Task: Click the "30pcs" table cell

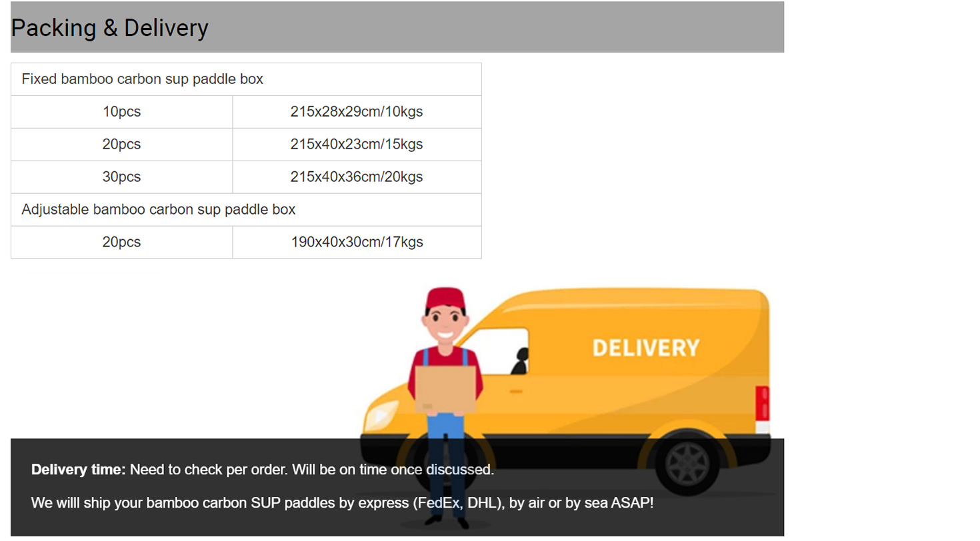Action: pos(121,177)
